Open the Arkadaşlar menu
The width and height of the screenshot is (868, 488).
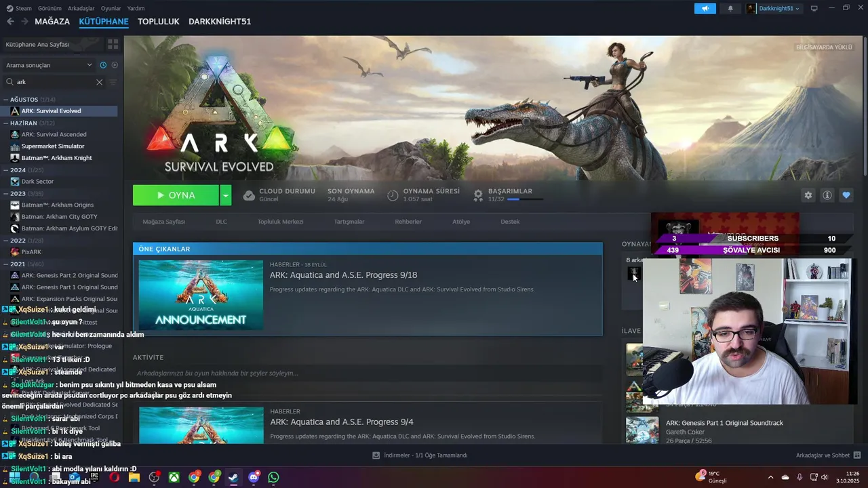(81, 8)
